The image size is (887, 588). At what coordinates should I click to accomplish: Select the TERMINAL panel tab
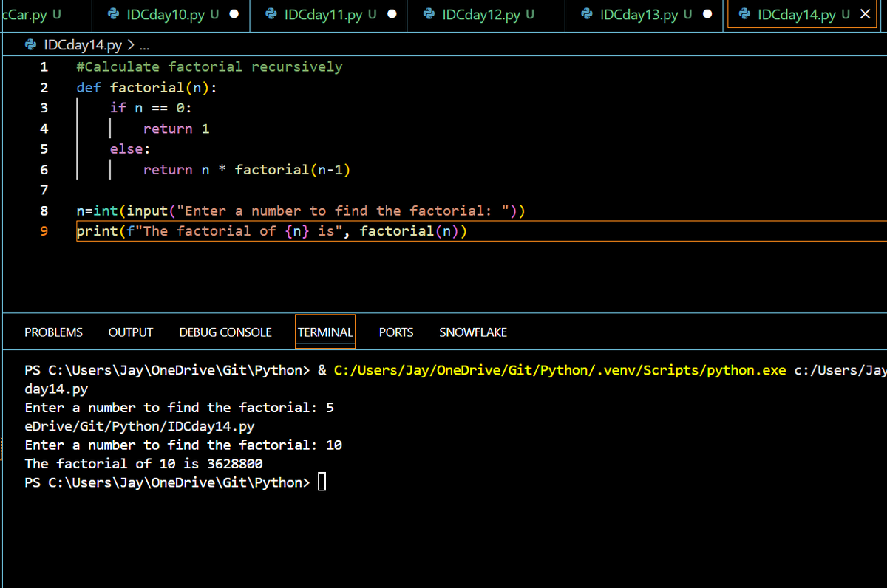coord(325,332)
